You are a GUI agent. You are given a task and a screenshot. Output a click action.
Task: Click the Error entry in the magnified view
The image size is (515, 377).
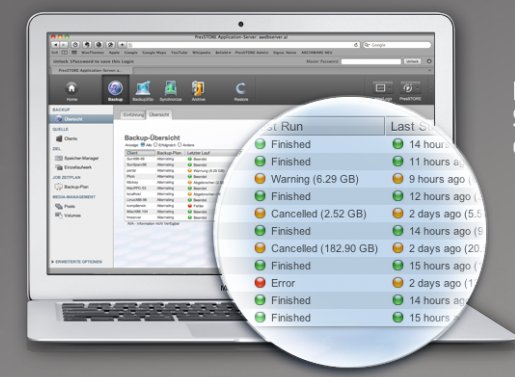(x=283, y=283)
